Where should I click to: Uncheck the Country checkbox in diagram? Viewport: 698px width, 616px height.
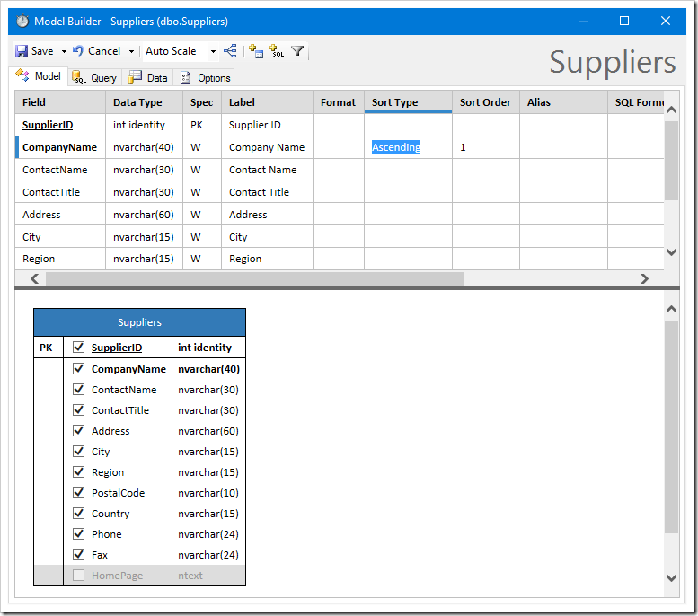tap(79, 514)
